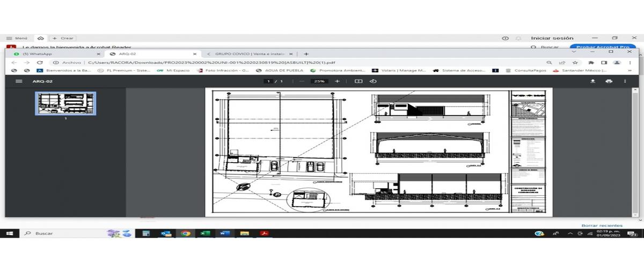The image size is (644, 272).
Task: Click the zoom percentage field showing 25%
Action: coord(319,81)
